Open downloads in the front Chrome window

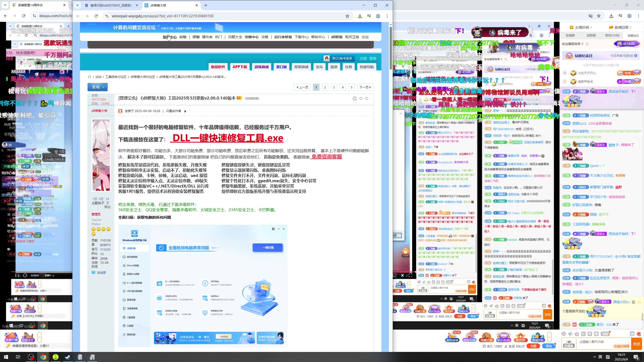(360, 16)
